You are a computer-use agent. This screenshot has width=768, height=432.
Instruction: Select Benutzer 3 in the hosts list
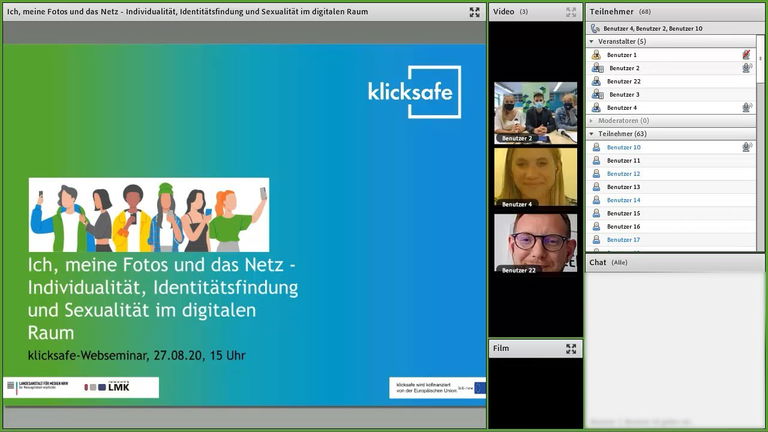tap(624, 94)
